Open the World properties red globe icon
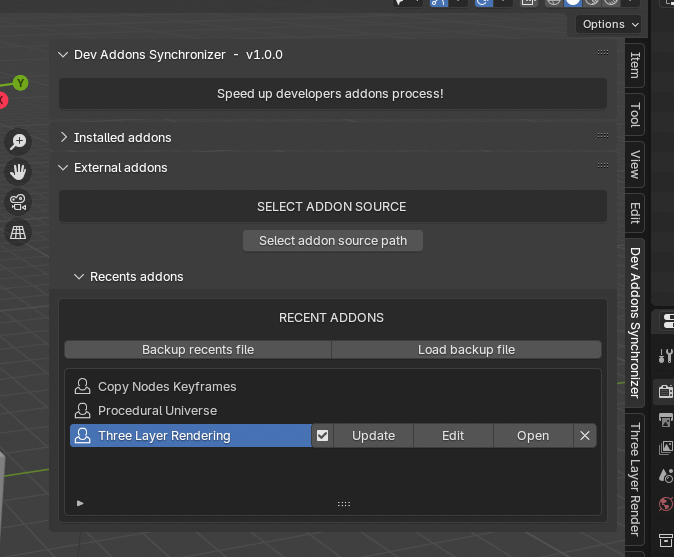674x557 pixels. coord(665,504)
